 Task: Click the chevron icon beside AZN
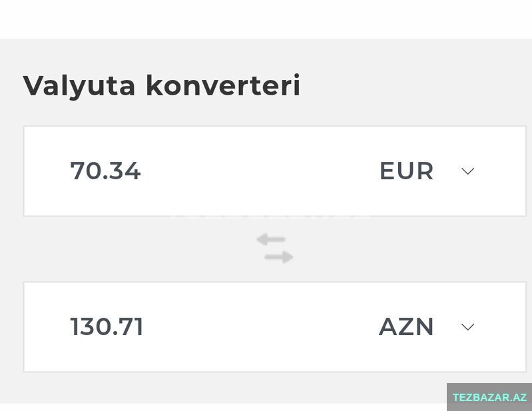467,327
